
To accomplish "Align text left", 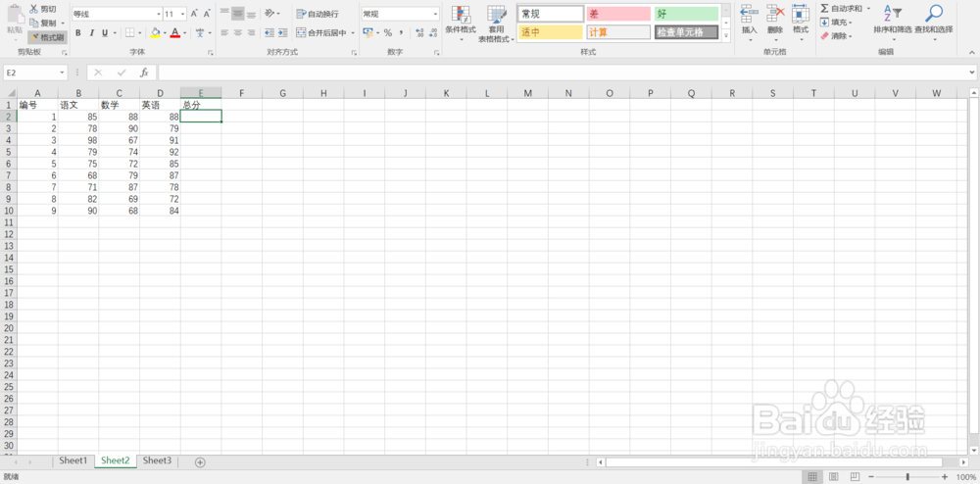I will coord(224,32).
